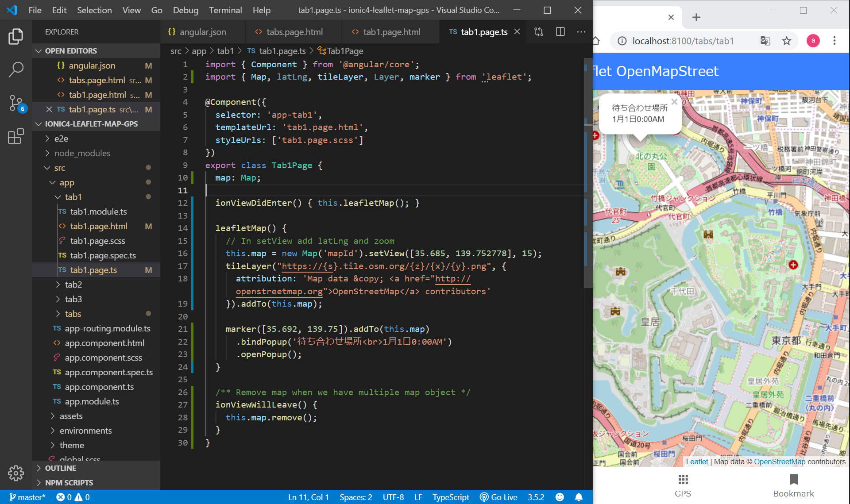Click the browser address bar URL

[x=683, y=41]
